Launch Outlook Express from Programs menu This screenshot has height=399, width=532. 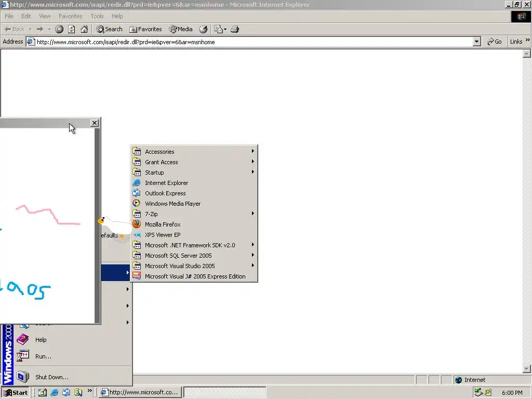(x=194, y=193)
